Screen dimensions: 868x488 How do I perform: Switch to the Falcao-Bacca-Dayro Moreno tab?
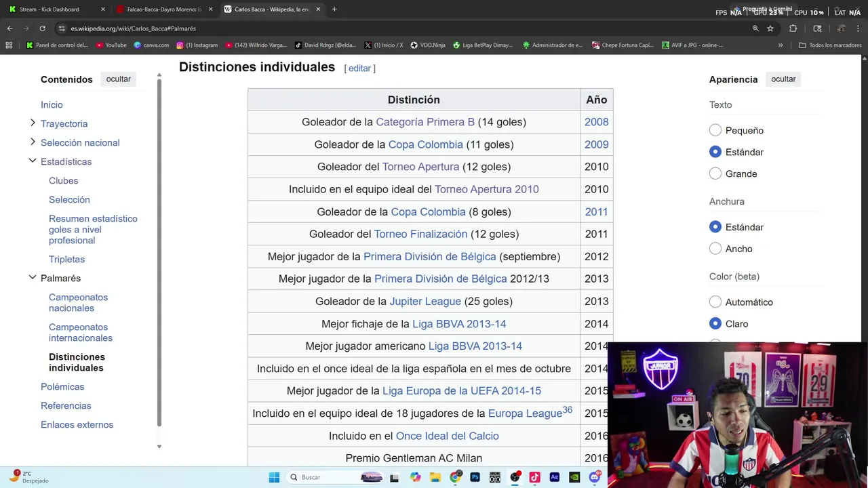click(x=164, y=9)
